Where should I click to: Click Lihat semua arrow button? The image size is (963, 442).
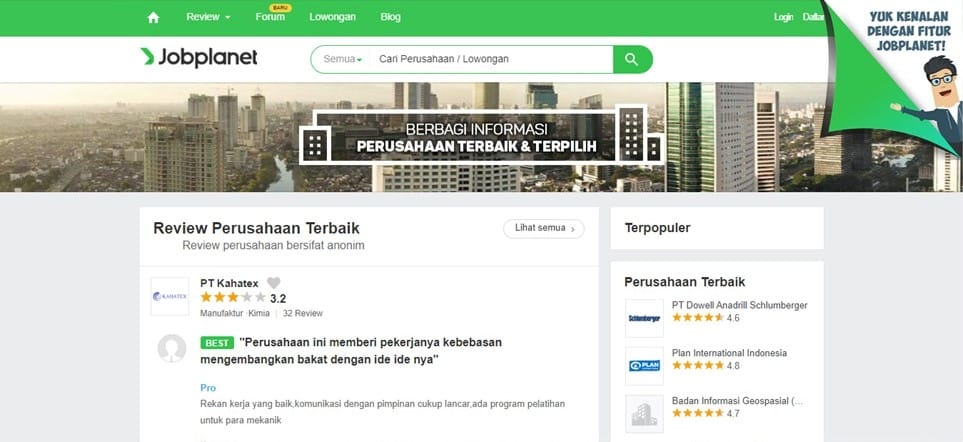pyautogui.click(x=544, y=228)
